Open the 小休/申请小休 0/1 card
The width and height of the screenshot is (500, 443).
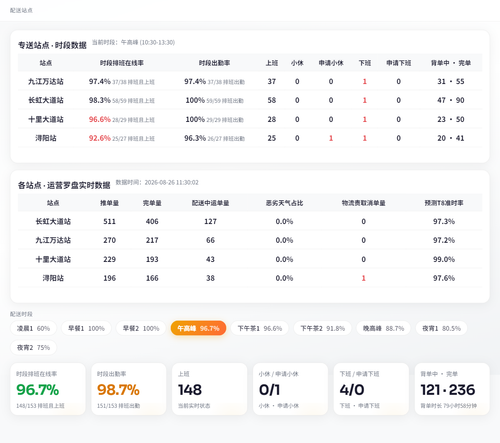[x=290, y=389]
